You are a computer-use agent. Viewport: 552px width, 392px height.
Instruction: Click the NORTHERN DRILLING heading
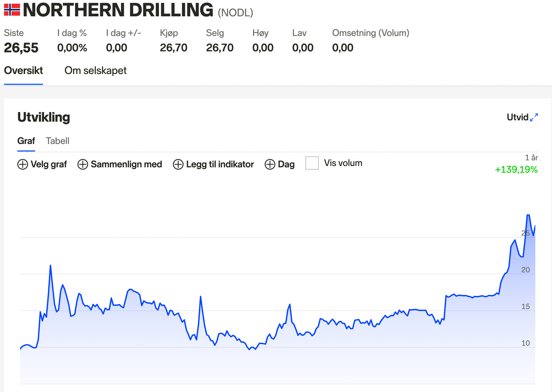pyautogui.click(x=118, y=10)
